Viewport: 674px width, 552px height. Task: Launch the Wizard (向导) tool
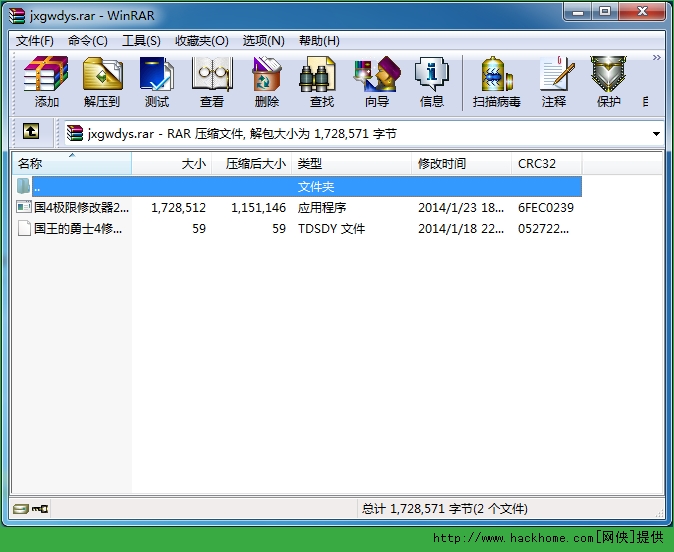pos(377,82)
